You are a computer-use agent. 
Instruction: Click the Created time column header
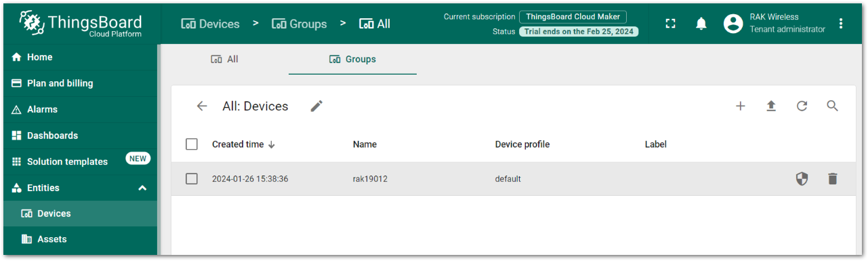point(238,144)
